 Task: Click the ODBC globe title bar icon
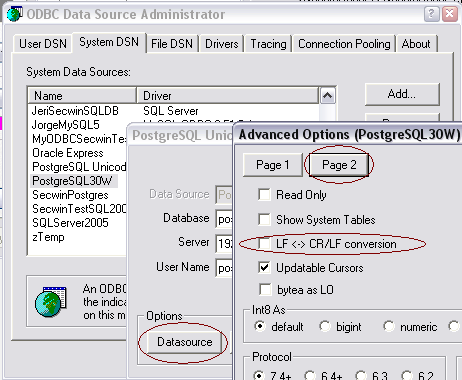coord(14,14)
